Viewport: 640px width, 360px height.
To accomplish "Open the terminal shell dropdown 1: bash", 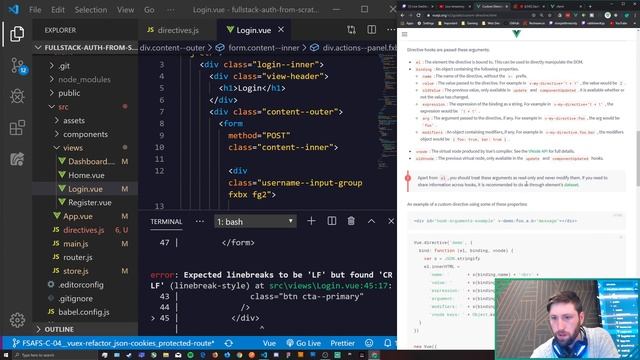I will 255,222.
